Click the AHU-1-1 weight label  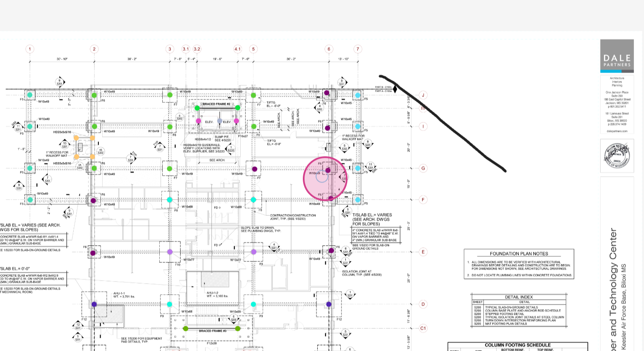click(124, 295)
